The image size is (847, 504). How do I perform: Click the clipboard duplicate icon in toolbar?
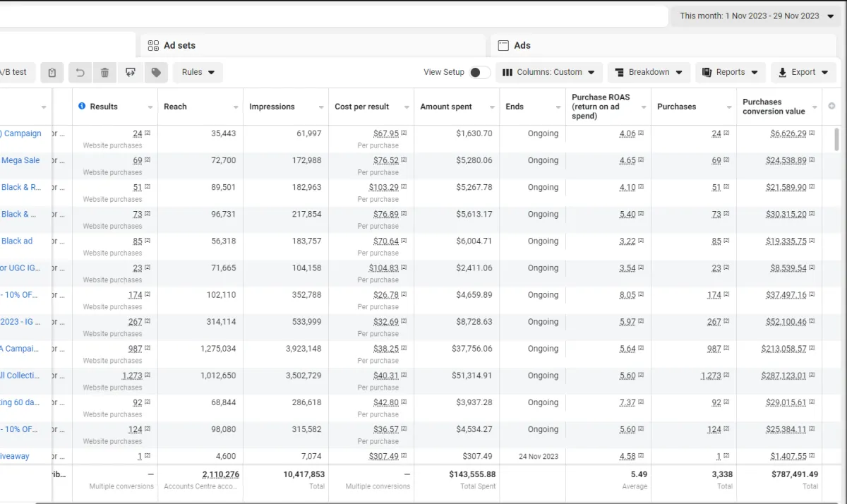pos(52,72)
